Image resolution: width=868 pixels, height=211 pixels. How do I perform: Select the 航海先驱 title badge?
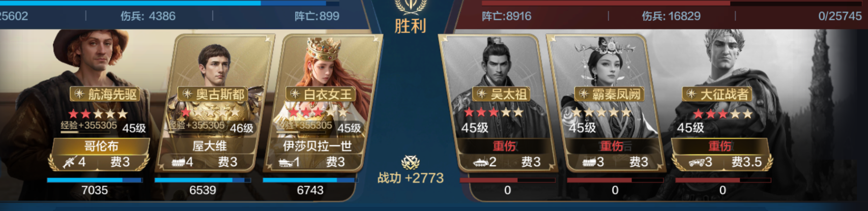coord(105,94)
